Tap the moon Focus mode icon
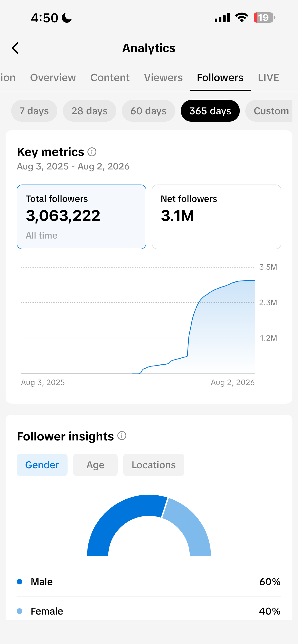 67,18
